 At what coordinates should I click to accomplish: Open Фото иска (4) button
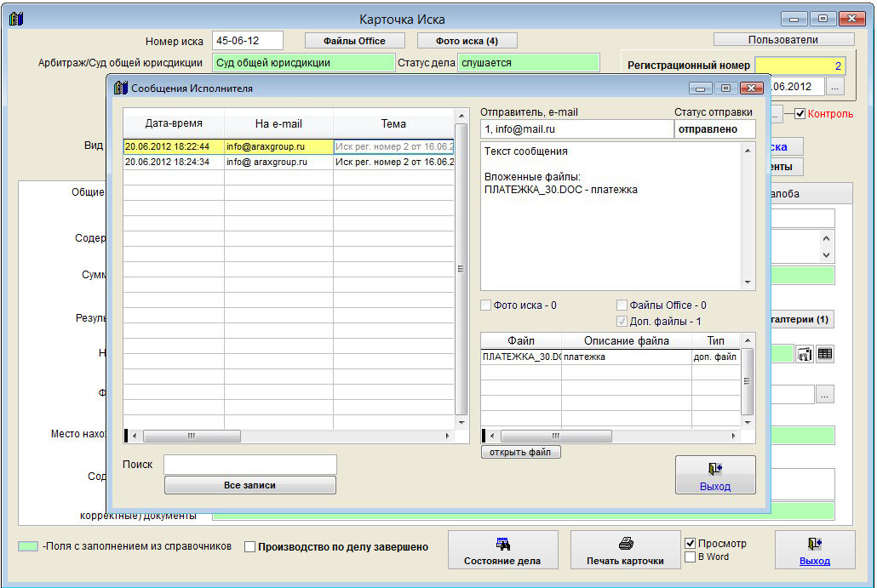(x=467, y=41)
